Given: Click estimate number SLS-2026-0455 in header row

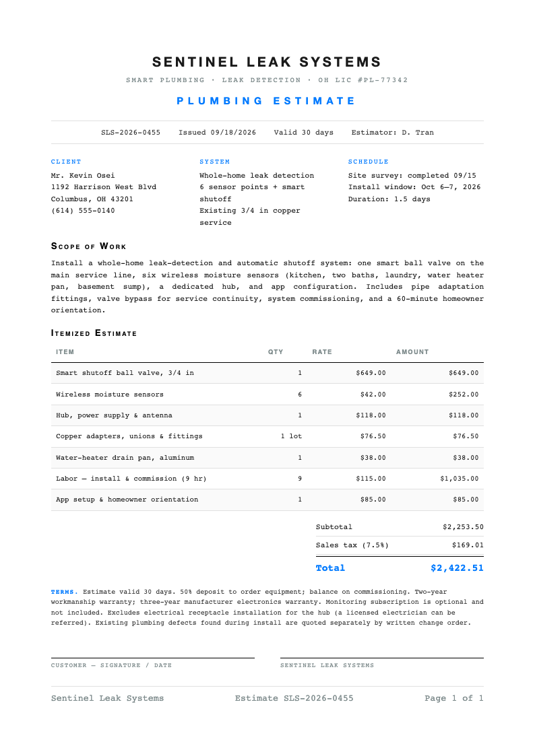Looking at the screenshot, I should pos(131,132).
